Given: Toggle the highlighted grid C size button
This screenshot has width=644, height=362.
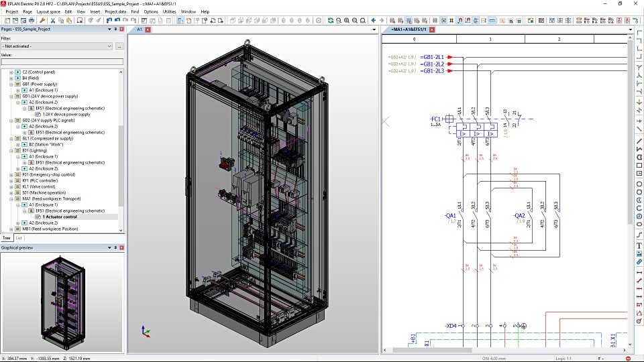Looking at the screenshot, I should point(409,20).
